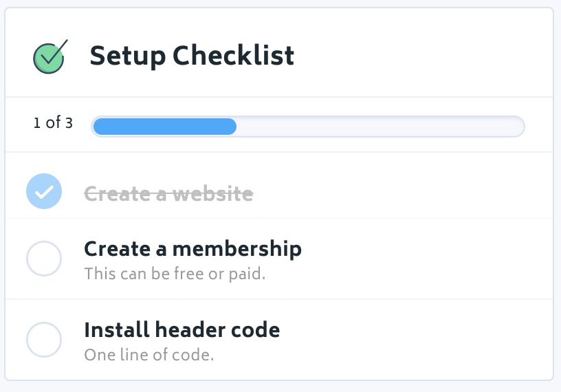This screenshot has height=392, width=561.
Task: Click the "One line of code." description
Action: point(148,355)
